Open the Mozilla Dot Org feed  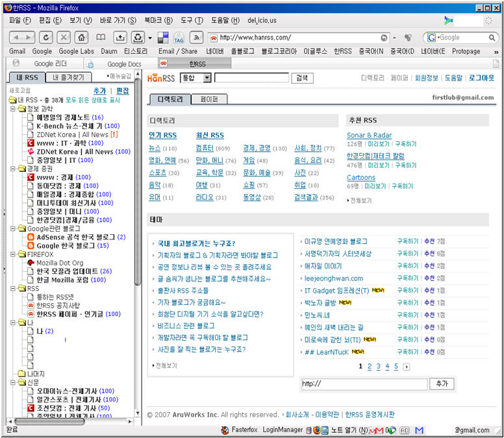tap(60, 263)
